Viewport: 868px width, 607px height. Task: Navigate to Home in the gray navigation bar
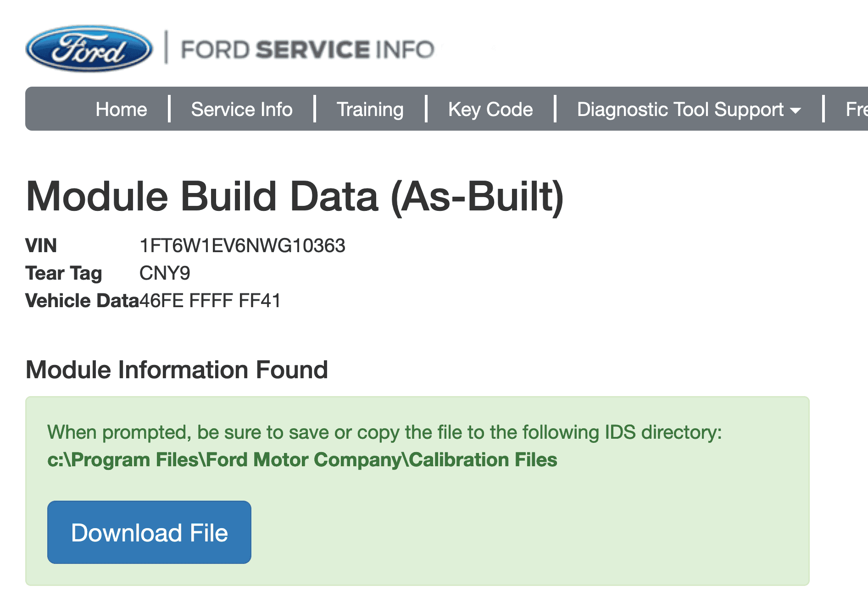point(121,110)
